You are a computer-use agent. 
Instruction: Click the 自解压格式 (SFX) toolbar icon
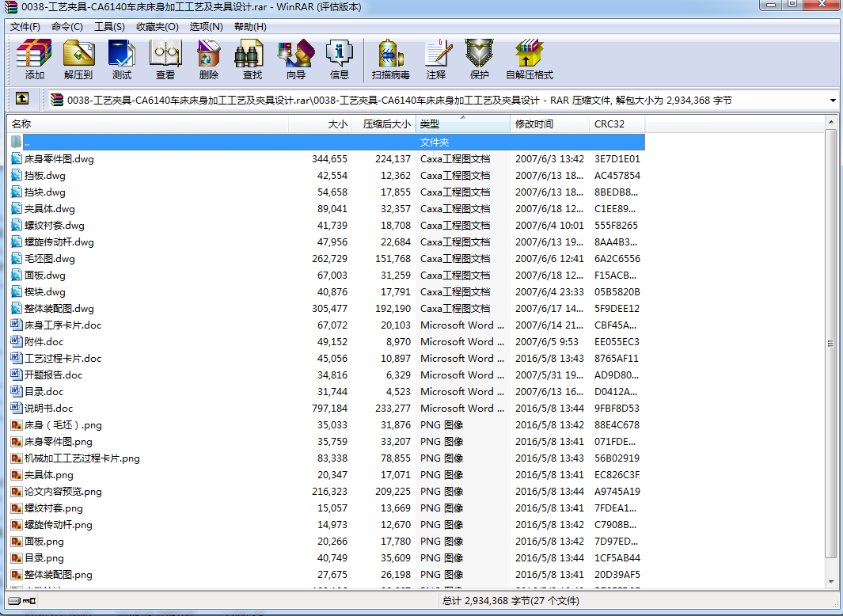(530, 53)
